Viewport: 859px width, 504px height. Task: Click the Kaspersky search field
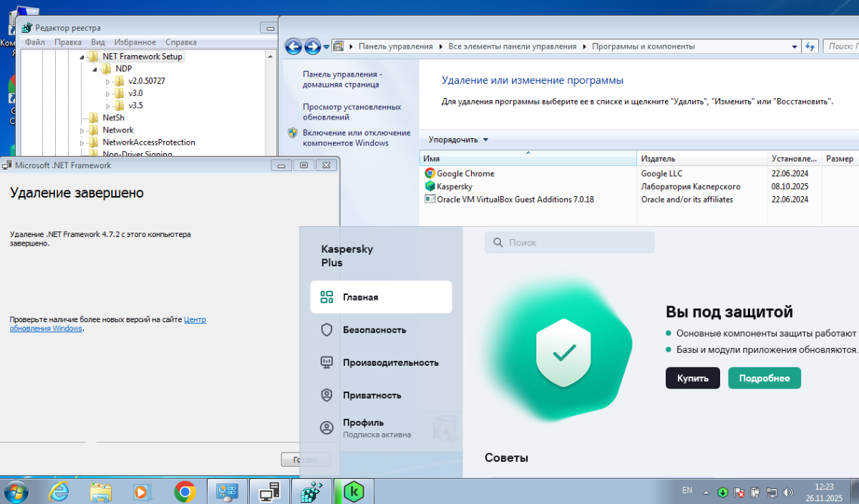click(570, 243)
